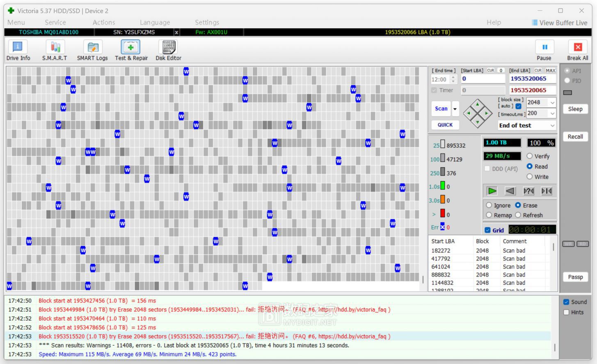
Task: Click the Sleep button
Action: click(575, 109)
